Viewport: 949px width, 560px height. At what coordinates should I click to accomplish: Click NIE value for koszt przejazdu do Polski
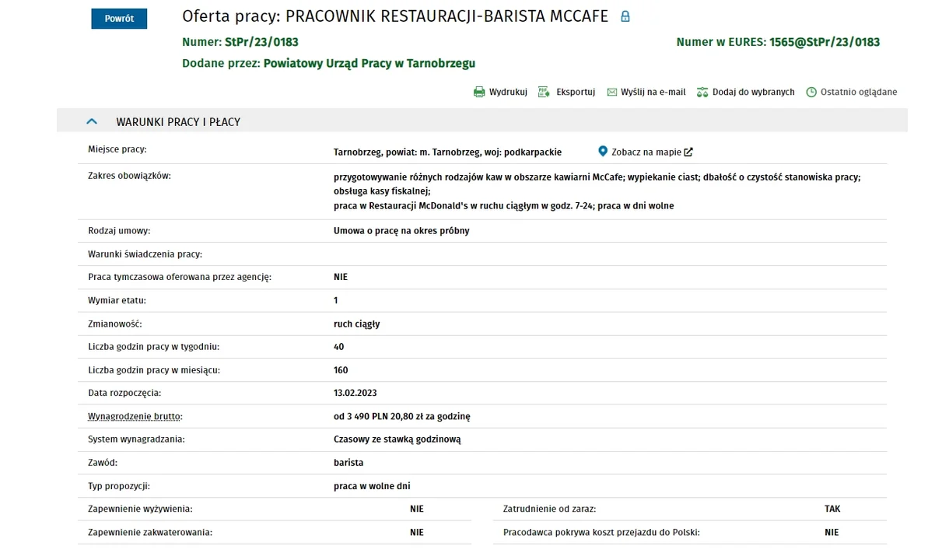(x=832, y=533)
